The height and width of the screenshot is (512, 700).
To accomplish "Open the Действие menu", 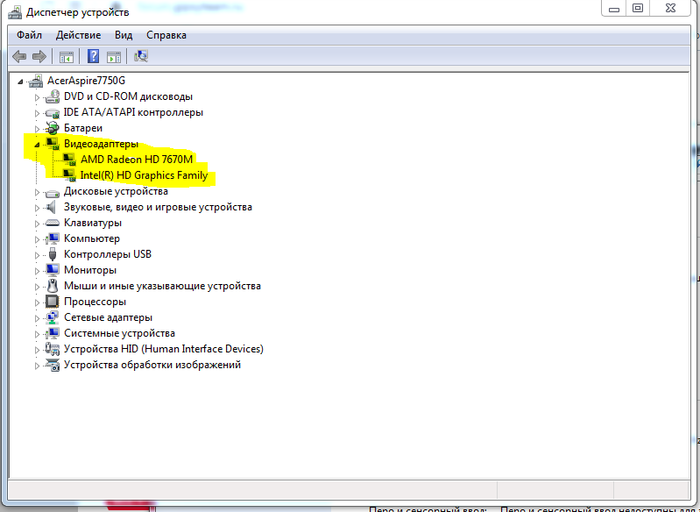I will point(78,35).
